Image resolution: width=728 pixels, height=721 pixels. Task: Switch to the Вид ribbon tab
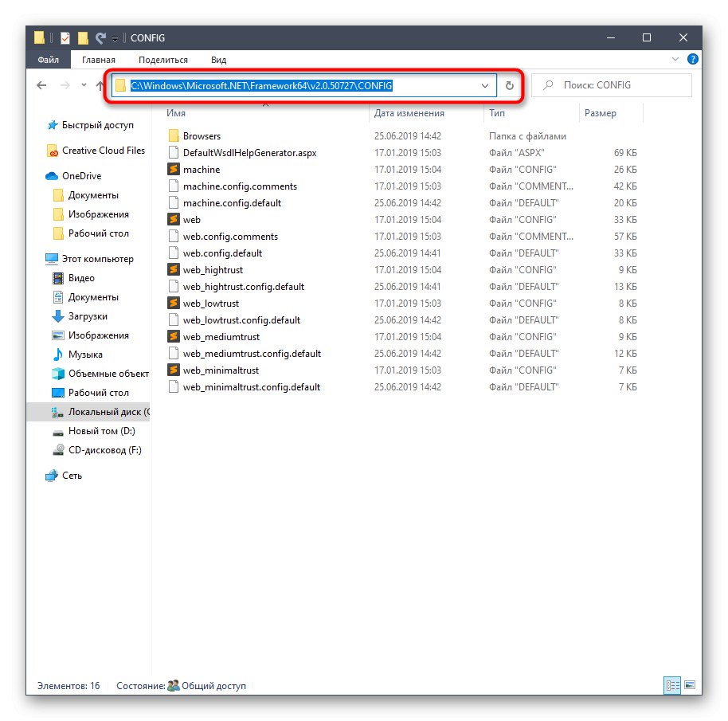point(218,60)
